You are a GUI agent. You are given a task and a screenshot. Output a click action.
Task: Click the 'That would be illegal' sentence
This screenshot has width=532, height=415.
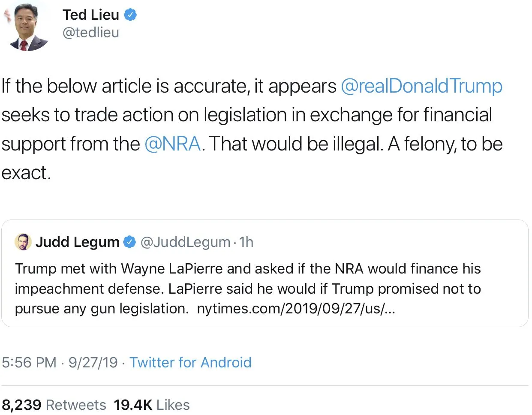(296, 144)
